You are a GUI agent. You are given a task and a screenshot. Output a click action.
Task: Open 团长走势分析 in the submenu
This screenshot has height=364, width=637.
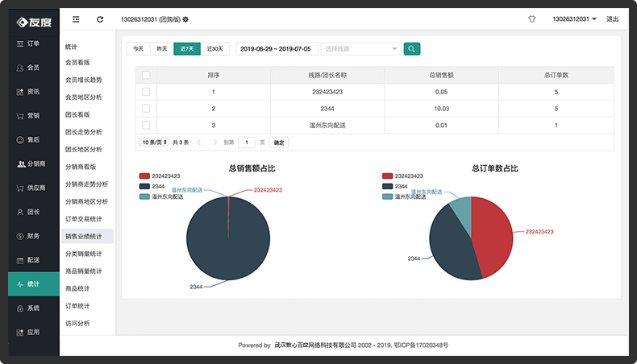[84, 132]
